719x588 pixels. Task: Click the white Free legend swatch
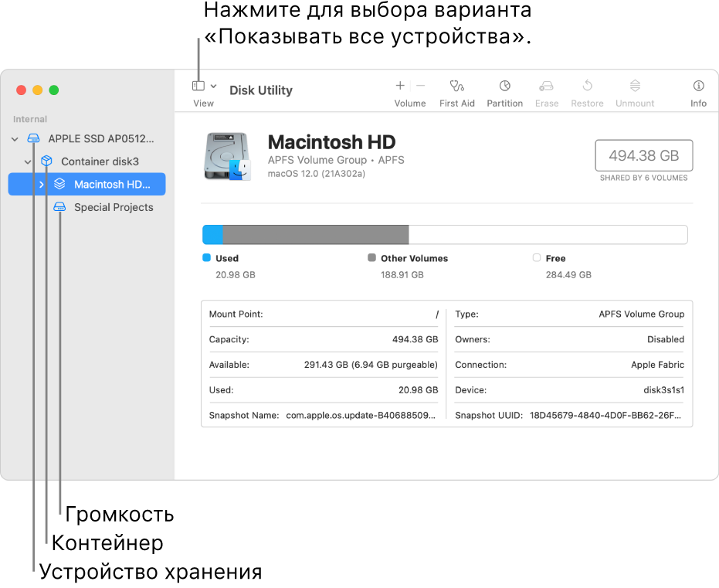(x=537, y=258)
